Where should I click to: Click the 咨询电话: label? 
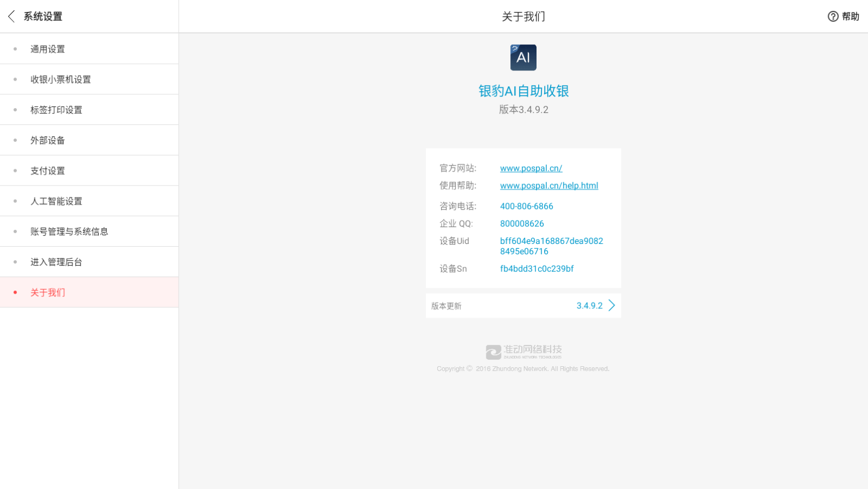click(458, 206)
